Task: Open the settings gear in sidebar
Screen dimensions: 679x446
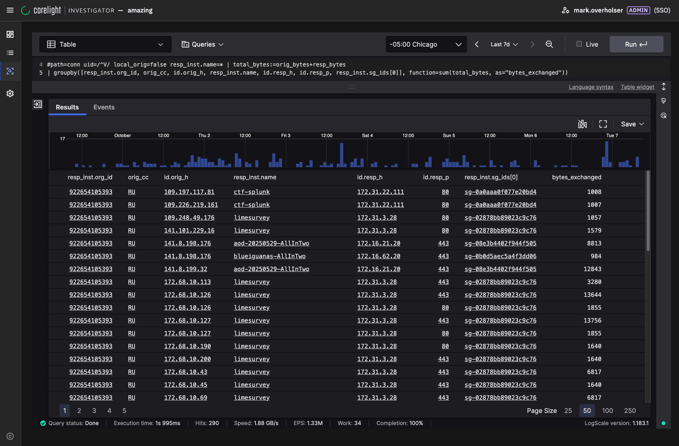Action: coord(10,93)
